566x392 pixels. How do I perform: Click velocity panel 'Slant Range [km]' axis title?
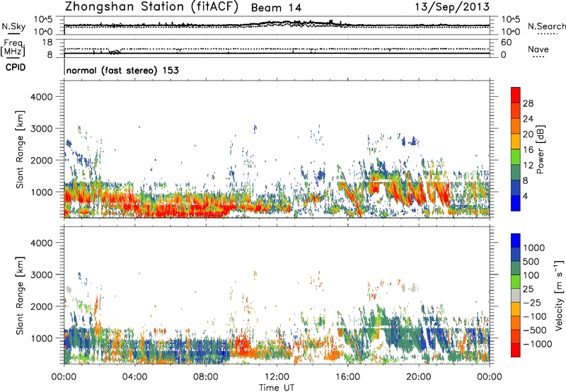20,295
